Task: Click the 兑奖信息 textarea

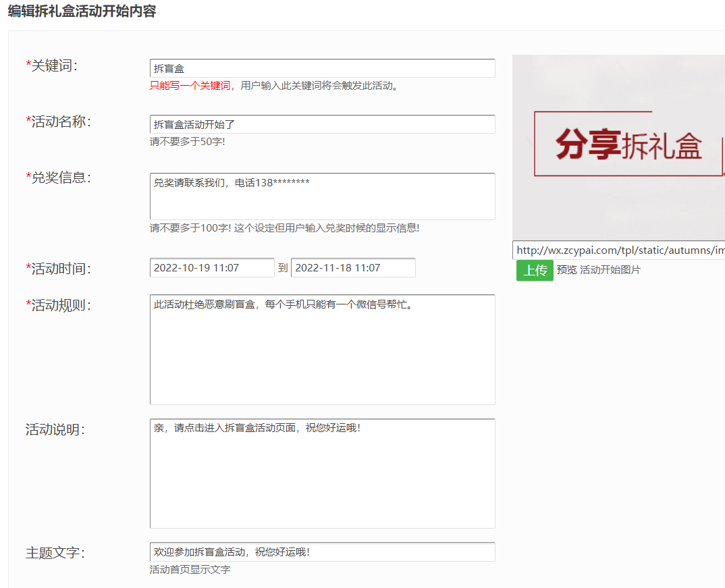Action: coord(322,196)
